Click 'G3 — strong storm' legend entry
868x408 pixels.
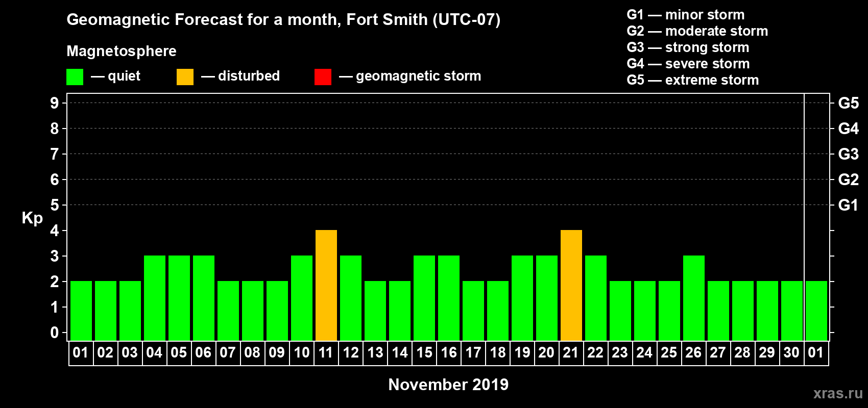[688, 47]
